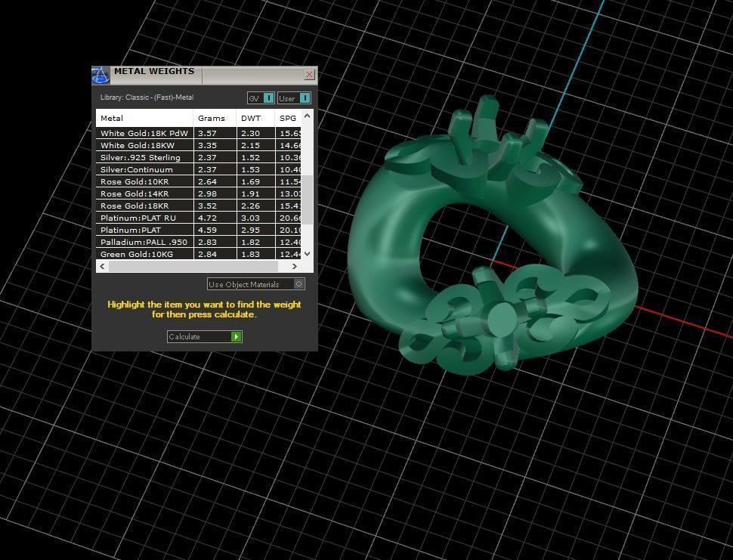733x560 pixels.
Task: Click the table scroll up arrow
Action: (307, 116)
